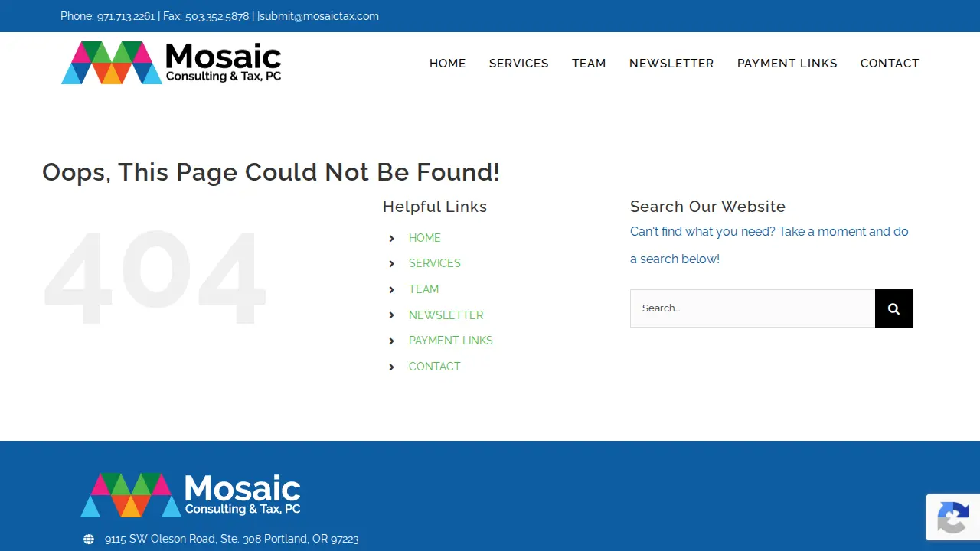Go to TEAM in top navigation
Viewport: 980px width, 551px height.
(x=589, y=64)
